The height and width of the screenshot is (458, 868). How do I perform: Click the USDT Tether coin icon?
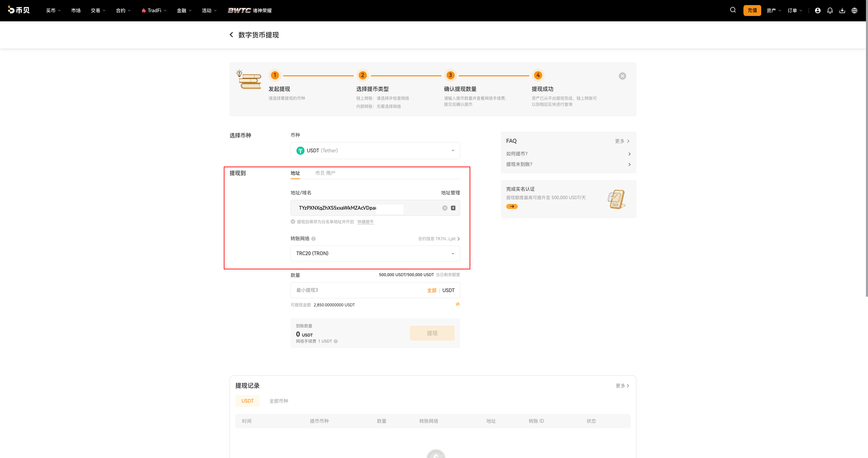point(300,151)
